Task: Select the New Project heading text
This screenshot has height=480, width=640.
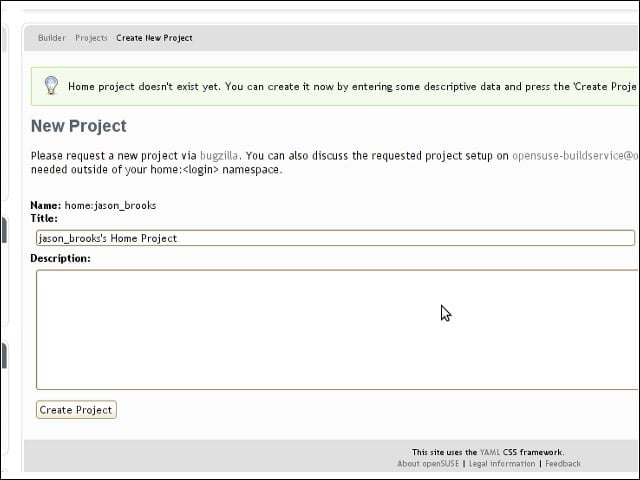Action: [79, 126]
